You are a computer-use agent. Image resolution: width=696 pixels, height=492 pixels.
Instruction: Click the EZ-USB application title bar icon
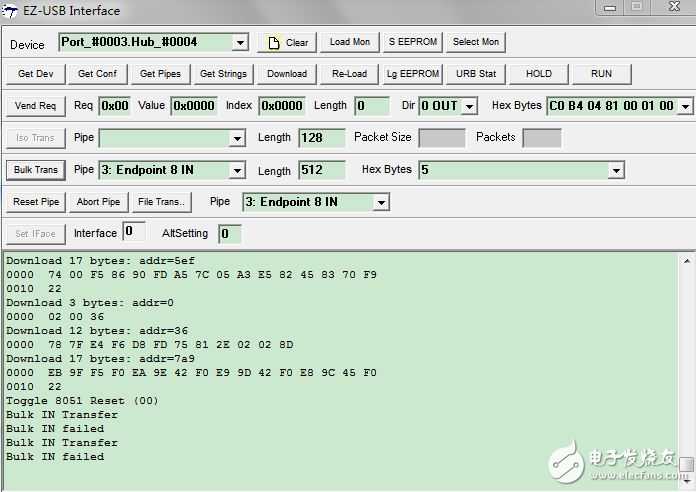[9, 11]
